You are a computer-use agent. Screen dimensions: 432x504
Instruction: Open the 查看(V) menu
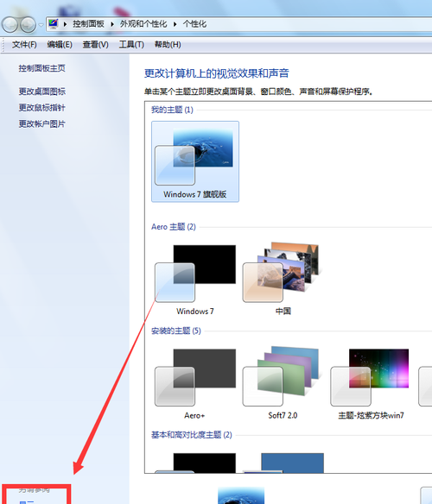pos(95,44)
